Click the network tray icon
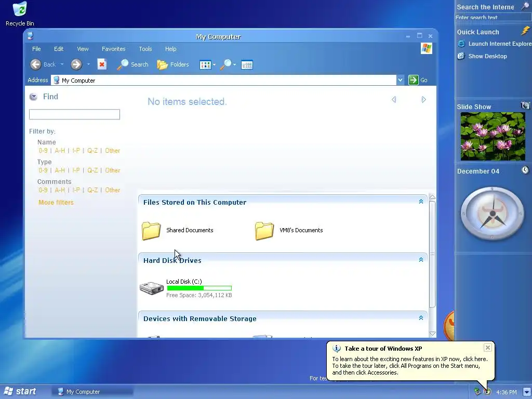532x399 pixels. tap(477, 392)
